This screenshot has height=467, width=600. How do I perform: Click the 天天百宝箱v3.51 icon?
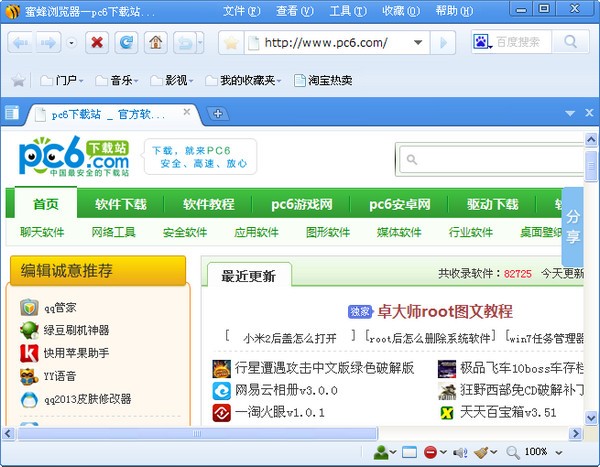tap(447, 413)
